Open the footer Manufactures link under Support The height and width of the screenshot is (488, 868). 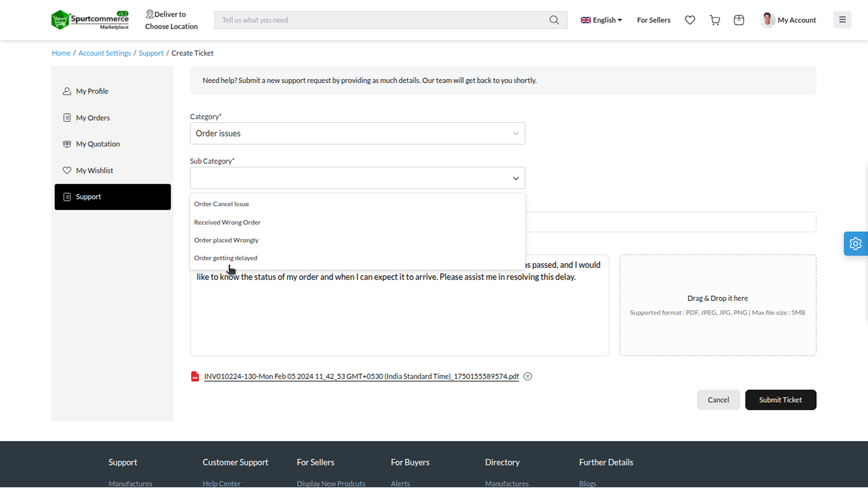[130, 483]
